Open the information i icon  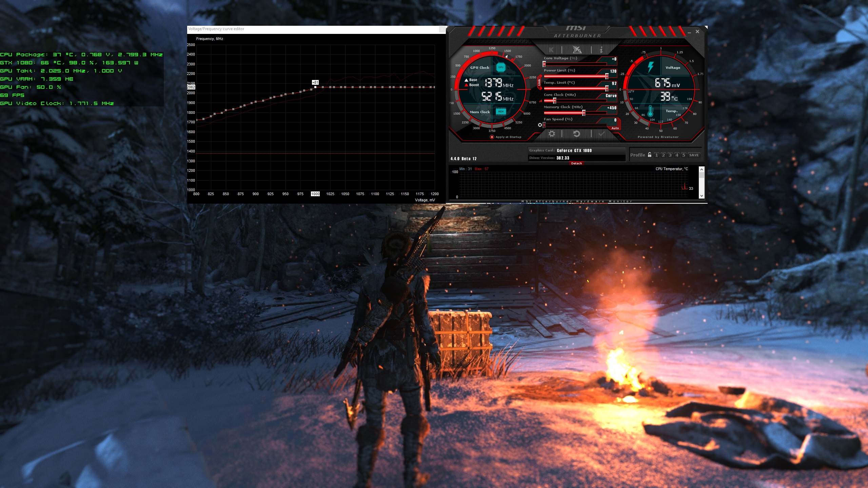coord(601,50)
